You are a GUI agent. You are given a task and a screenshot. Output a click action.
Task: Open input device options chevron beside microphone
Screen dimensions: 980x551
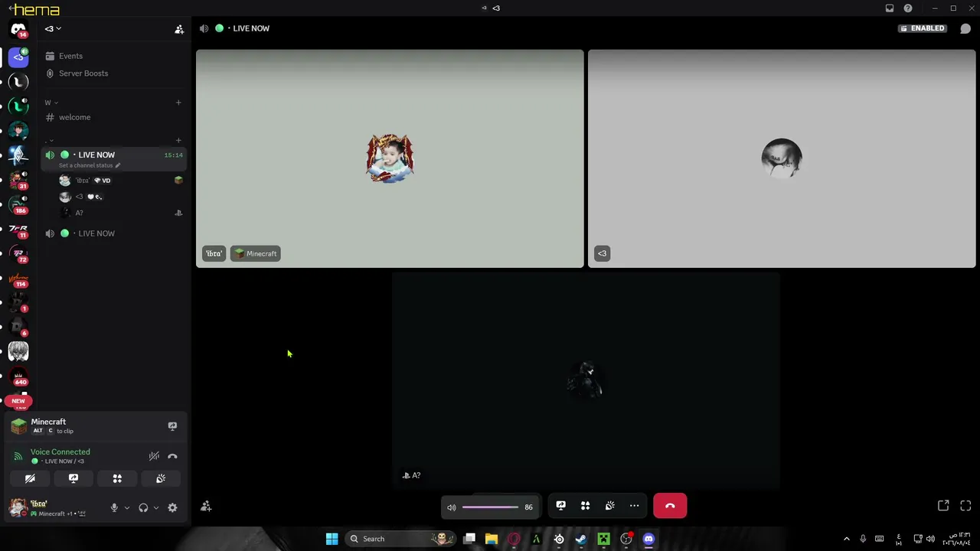(127, 508)
